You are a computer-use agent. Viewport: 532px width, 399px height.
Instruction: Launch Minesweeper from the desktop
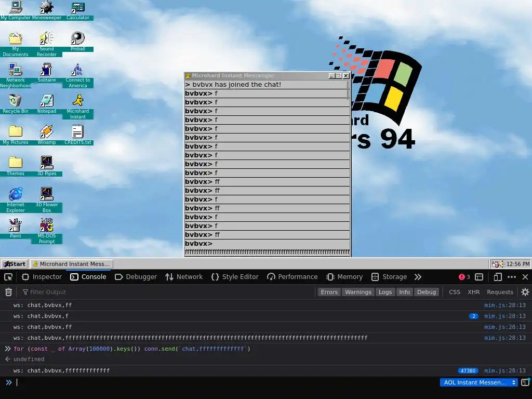click(x=46, y=10)
